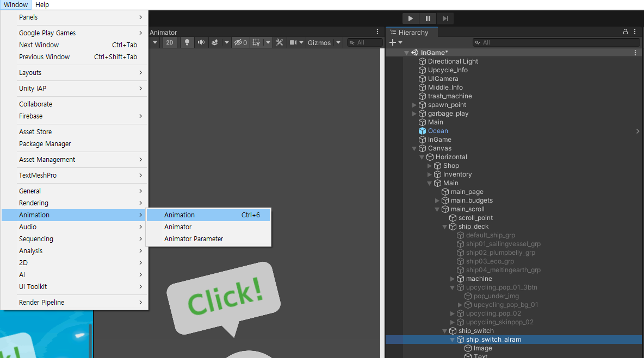Toggle grid visibility icon
The width and height of the screenshot is (644, 358).
(256, 43)
